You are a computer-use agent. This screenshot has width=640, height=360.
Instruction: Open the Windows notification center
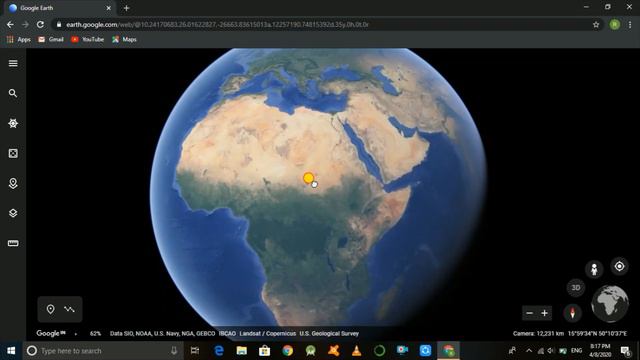(625, 351)
